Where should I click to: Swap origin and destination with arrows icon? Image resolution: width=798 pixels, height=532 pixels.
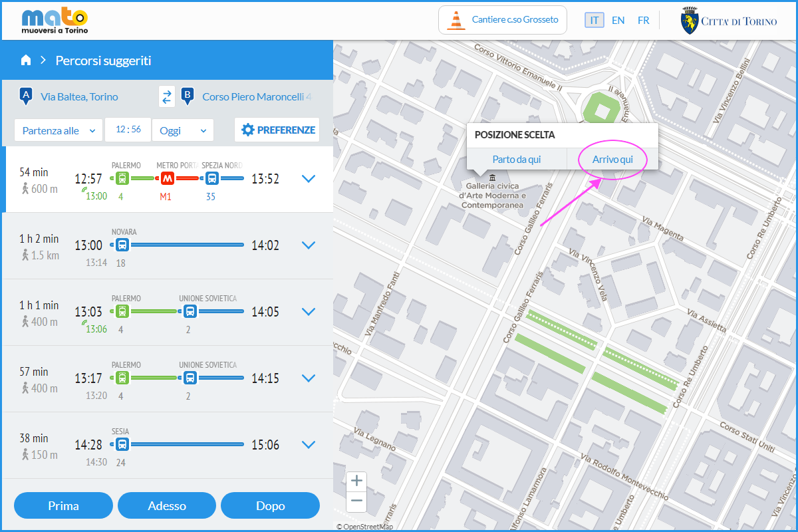point(167,97)
